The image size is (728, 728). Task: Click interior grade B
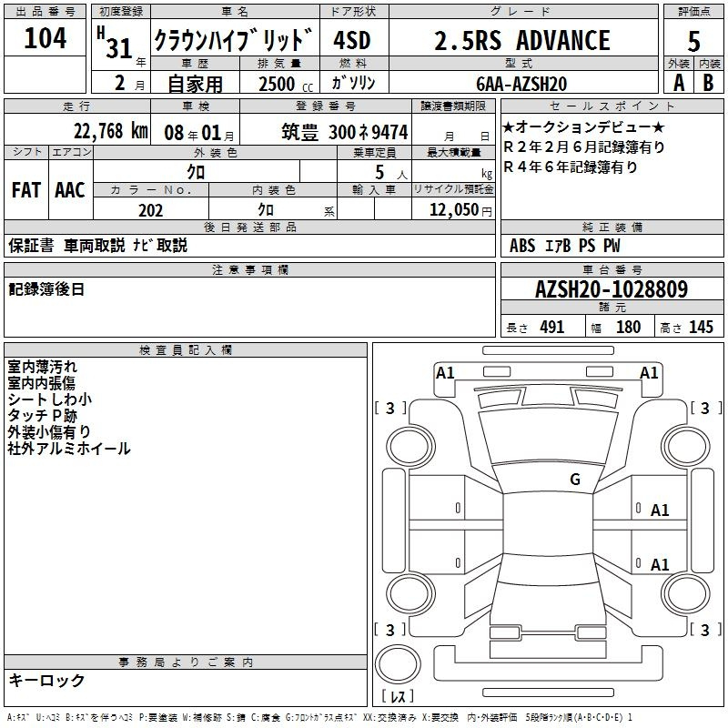pyautogui.click(x=708, y=83)
